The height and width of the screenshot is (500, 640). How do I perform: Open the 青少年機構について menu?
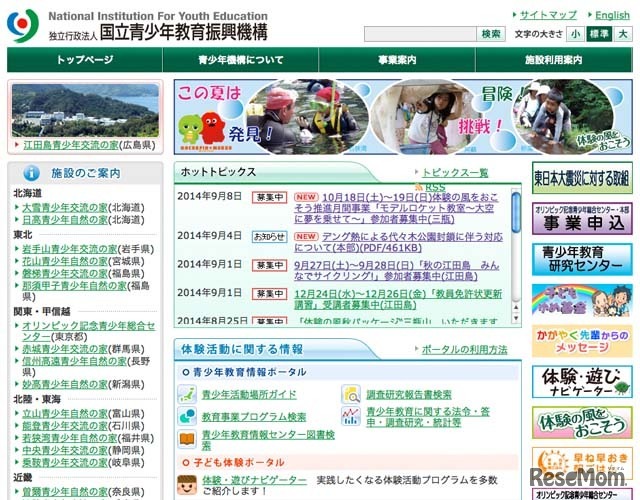[241, 60]
